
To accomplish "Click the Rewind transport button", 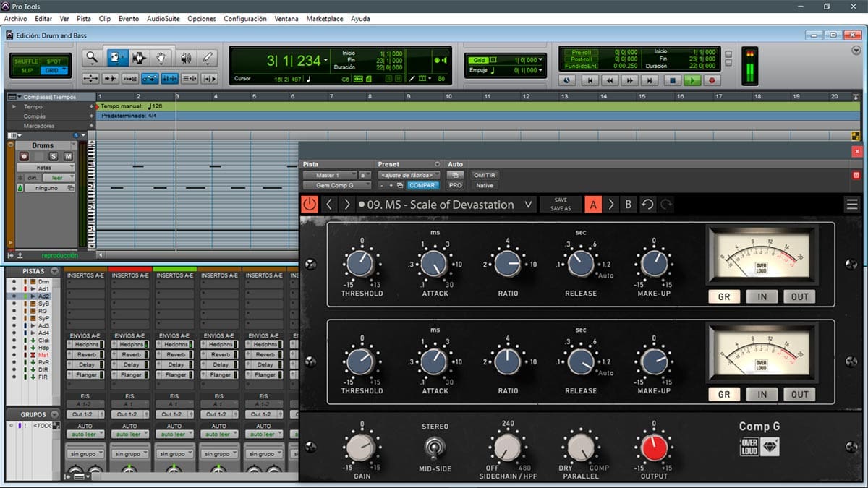I will coord(611,81).
